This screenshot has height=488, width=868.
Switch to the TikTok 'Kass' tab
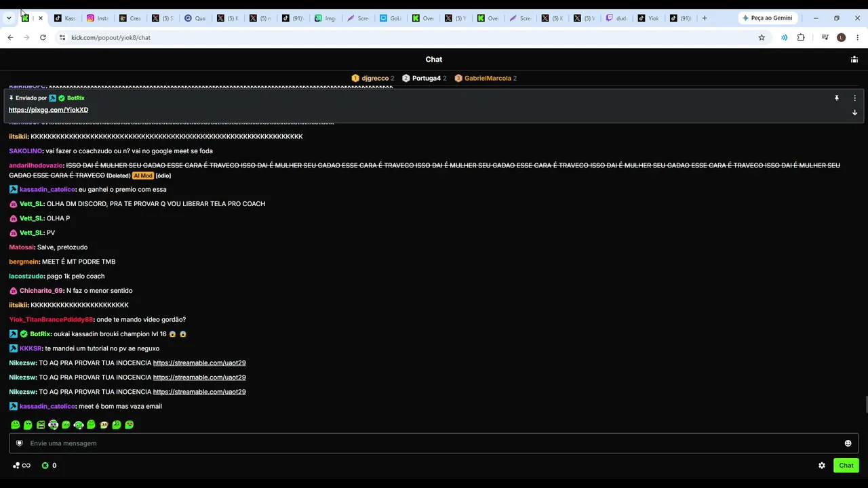(65, 18)
